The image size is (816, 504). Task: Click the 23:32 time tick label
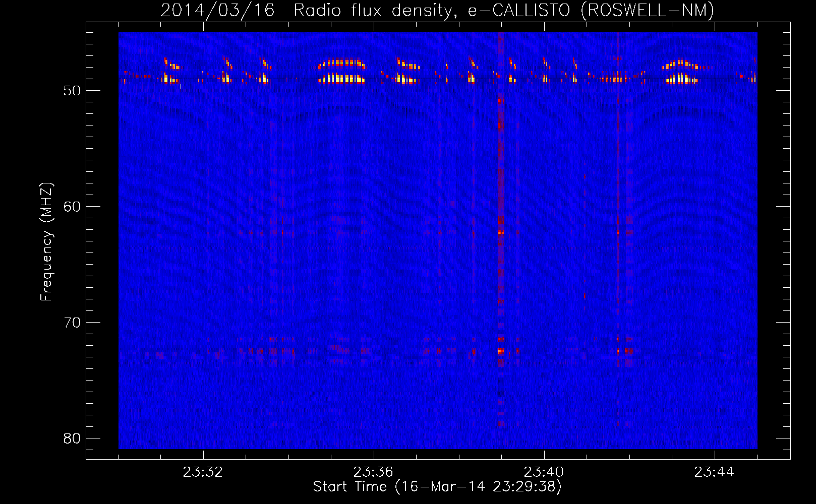click(203, 472)
